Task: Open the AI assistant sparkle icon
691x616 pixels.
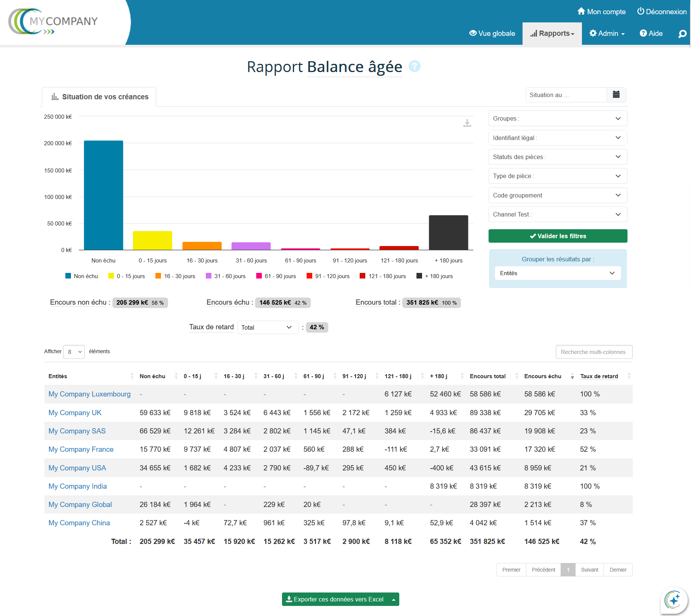Action: (673, 600)
